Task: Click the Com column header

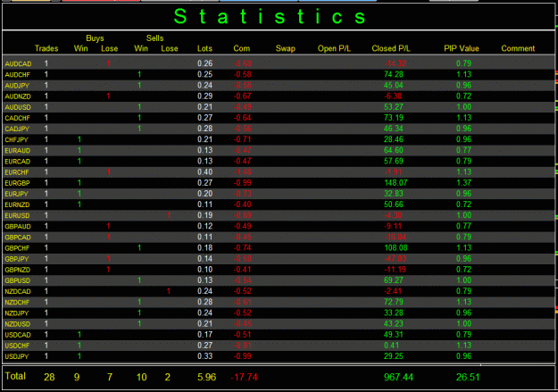Action: tap(242, 48)
